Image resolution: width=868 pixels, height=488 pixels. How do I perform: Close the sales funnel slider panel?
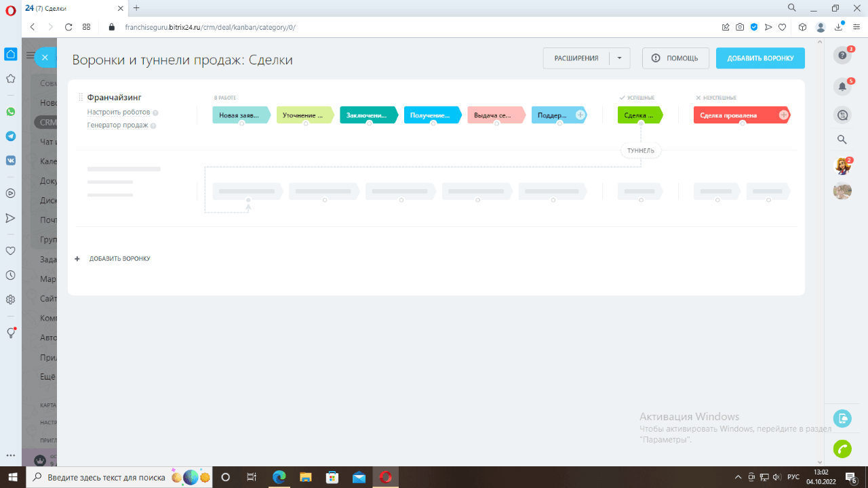(45, 58)
